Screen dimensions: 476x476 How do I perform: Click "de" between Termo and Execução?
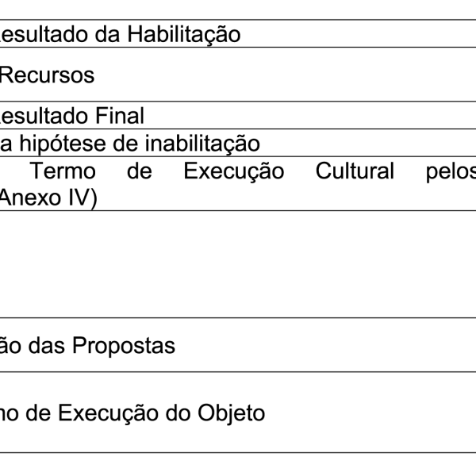(x=140, y=171)
